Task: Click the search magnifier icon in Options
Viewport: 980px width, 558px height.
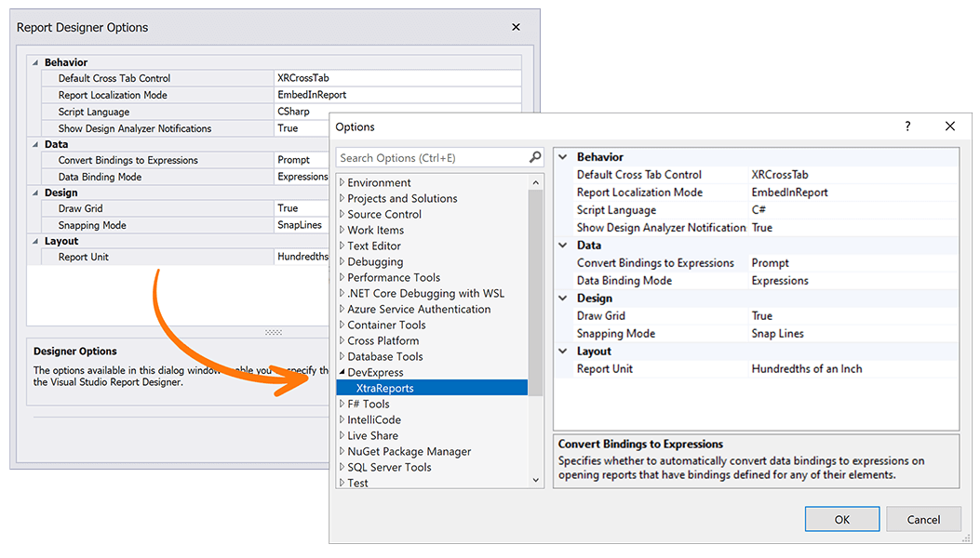Action: coord(535,157)
